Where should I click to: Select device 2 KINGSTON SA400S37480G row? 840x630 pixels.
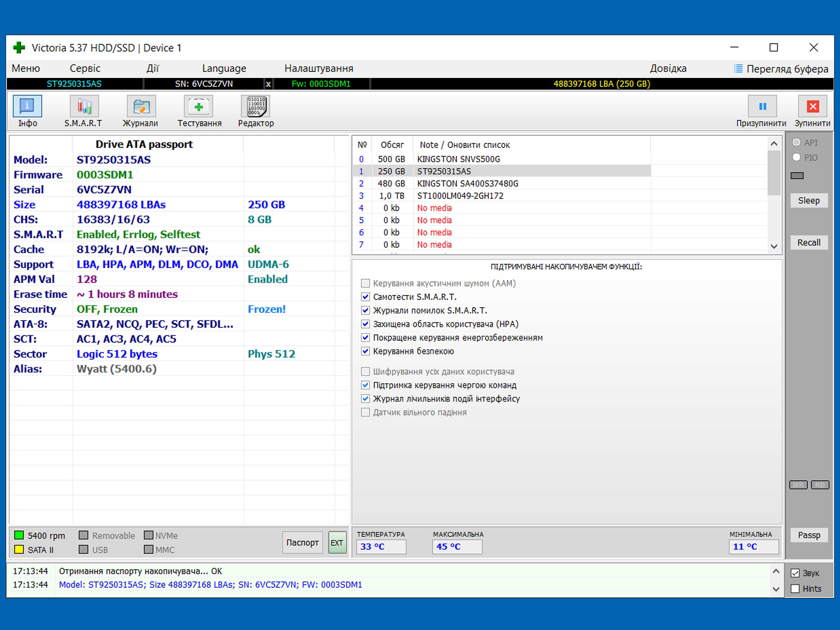point(502,183)
